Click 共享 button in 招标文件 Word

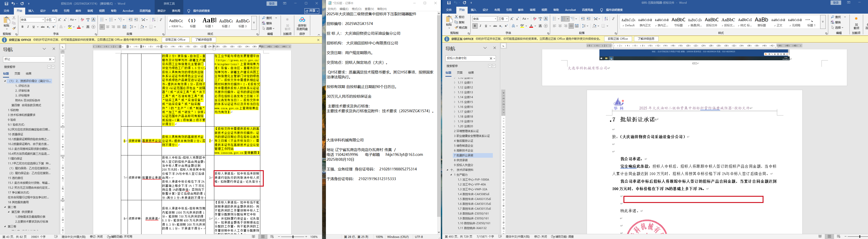[x=312, y=11]
